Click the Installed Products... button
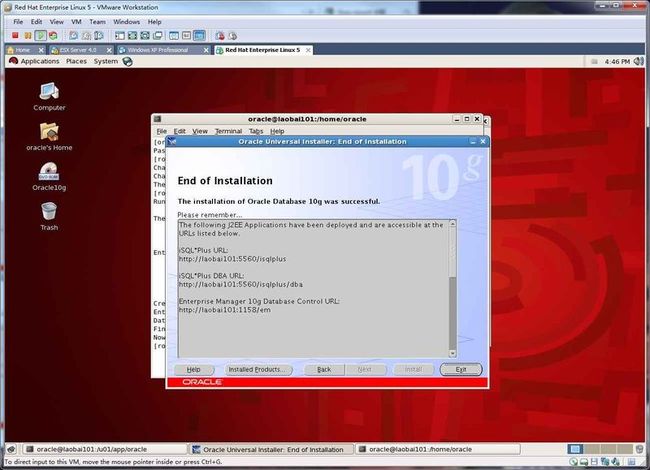This screenshot has width=650, height=470. (257, 369)
